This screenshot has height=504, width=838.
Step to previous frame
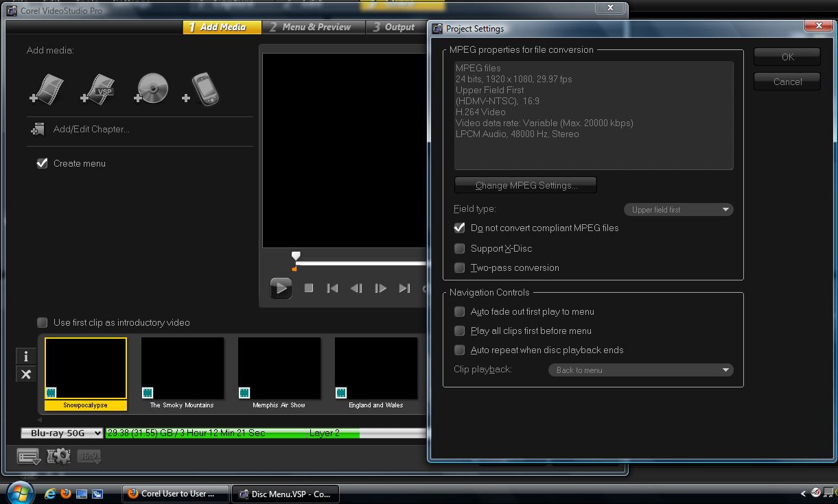pos(356,288)
